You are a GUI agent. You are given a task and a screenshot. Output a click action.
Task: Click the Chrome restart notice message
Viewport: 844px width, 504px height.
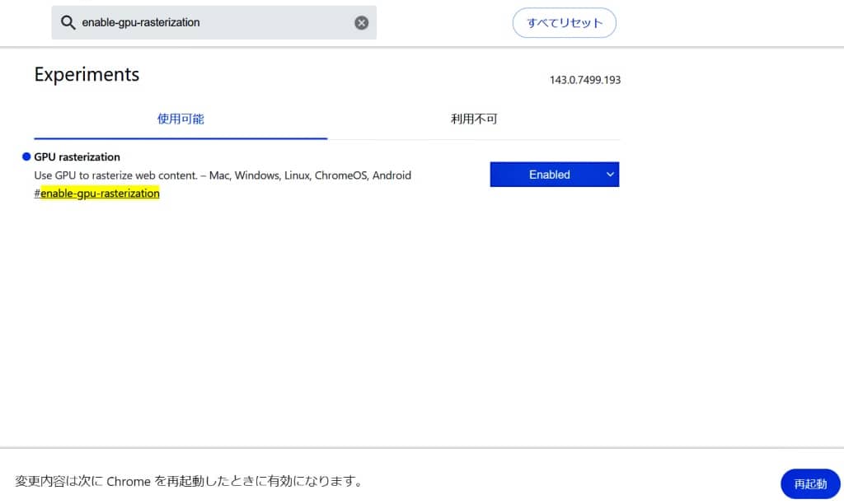point(189,481)
